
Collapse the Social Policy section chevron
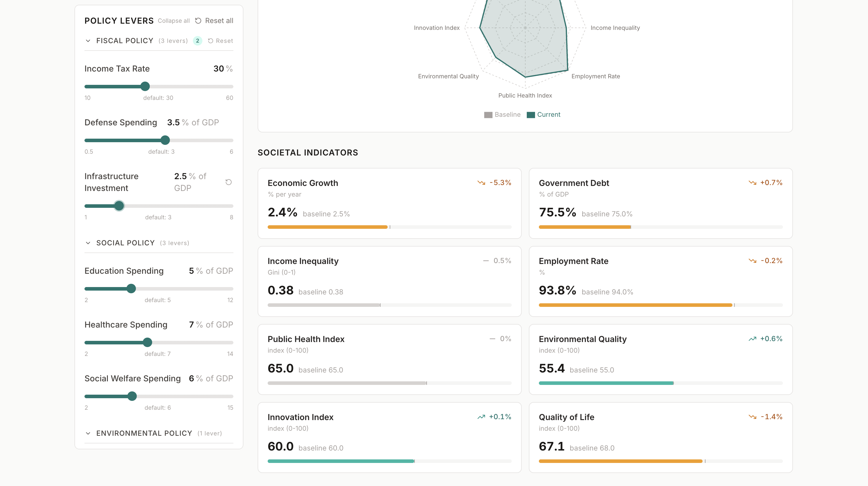88,243
